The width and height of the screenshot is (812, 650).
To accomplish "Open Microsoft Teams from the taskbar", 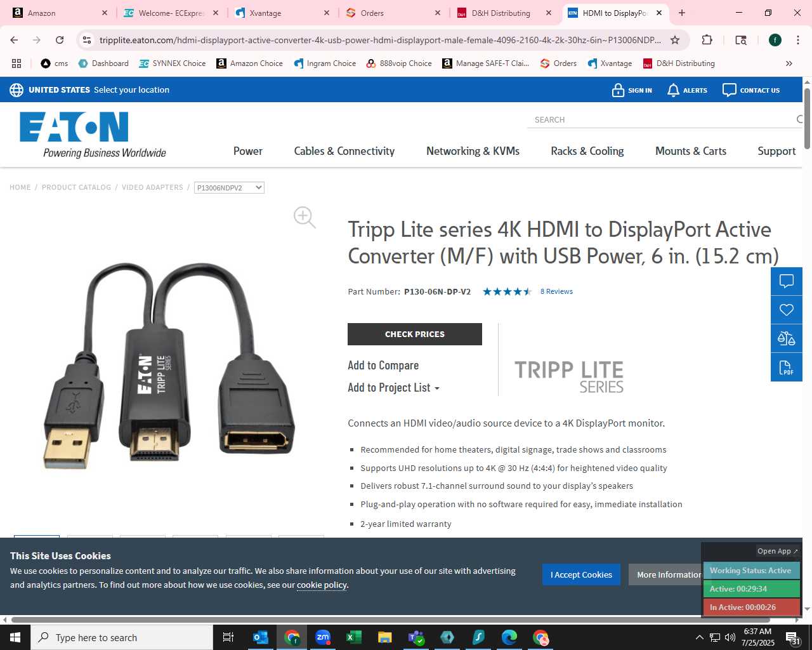I will point(416,637).
